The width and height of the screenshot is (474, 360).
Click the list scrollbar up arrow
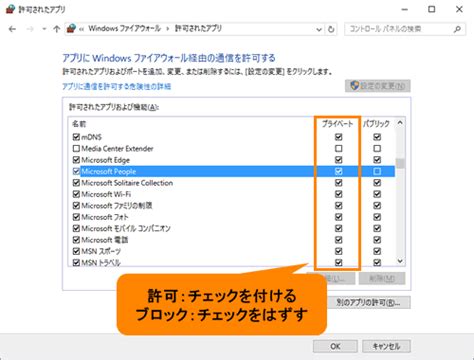tap(400, 123)
